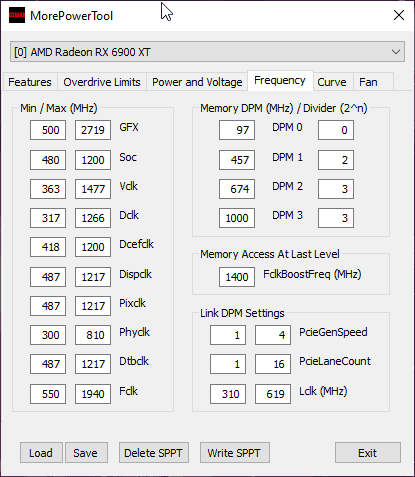Click the PcieGenSpeed max value field
This screenshot has width=415, height=477.
273,335
